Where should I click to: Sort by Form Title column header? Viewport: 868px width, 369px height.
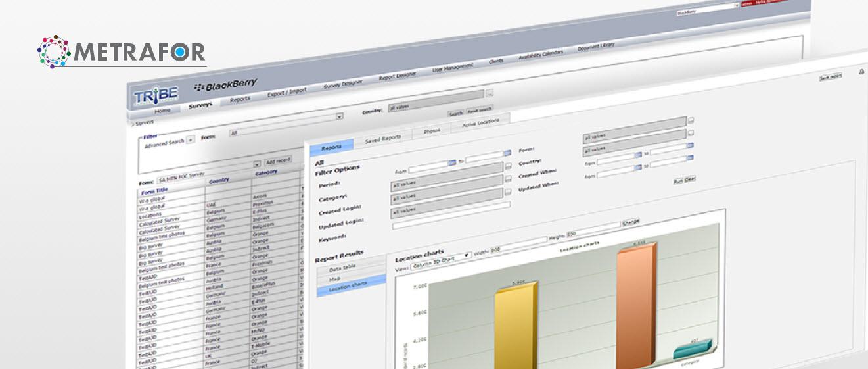(x=156, y=192)
